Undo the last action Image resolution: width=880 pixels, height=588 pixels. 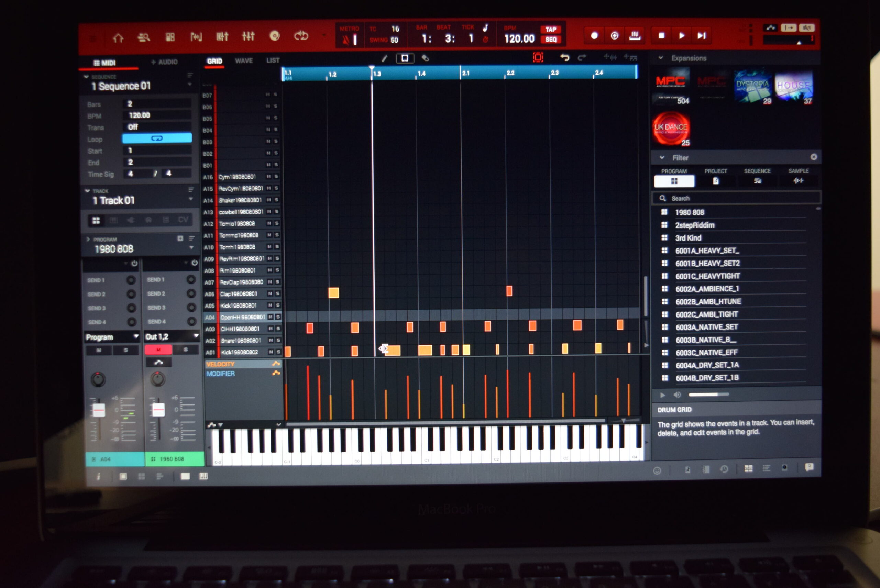(564, 57)
